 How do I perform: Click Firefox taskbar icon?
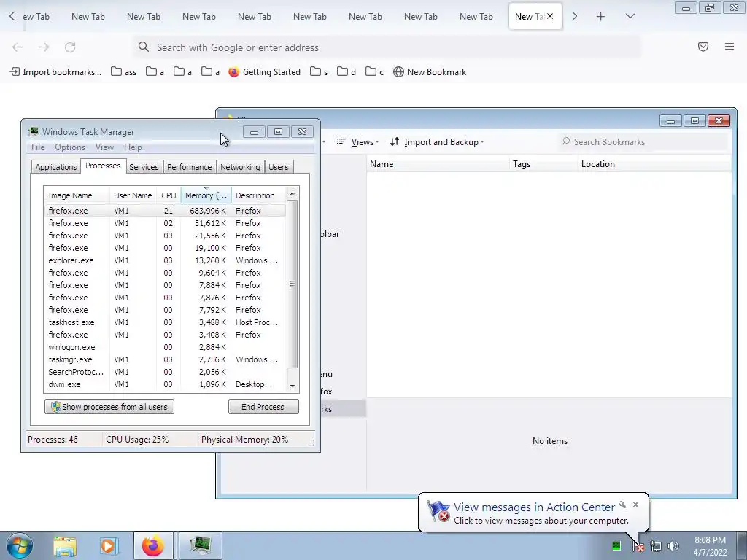pos(153,545)
